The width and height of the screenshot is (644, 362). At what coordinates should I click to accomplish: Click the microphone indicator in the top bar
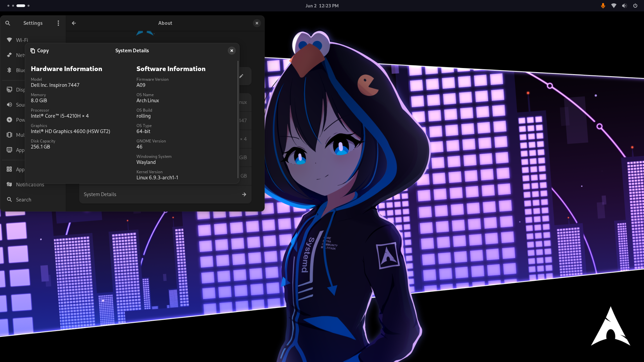pos(603,6)
